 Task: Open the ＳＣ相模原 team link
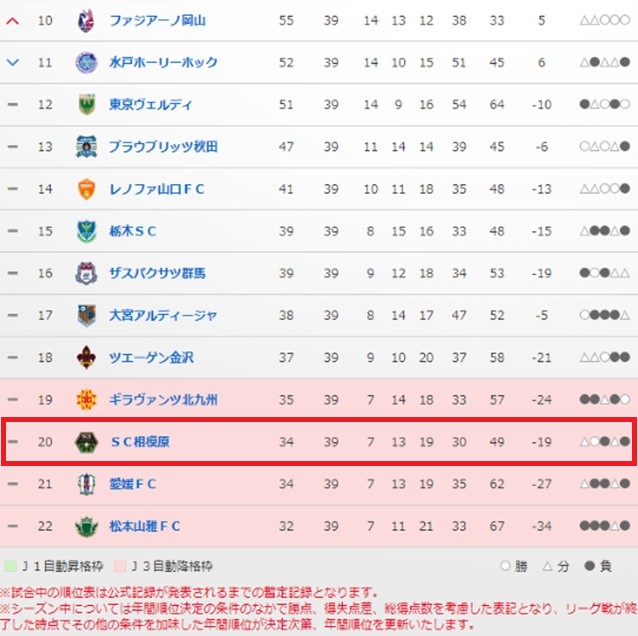pyautogui.click(x=140, y=441)
